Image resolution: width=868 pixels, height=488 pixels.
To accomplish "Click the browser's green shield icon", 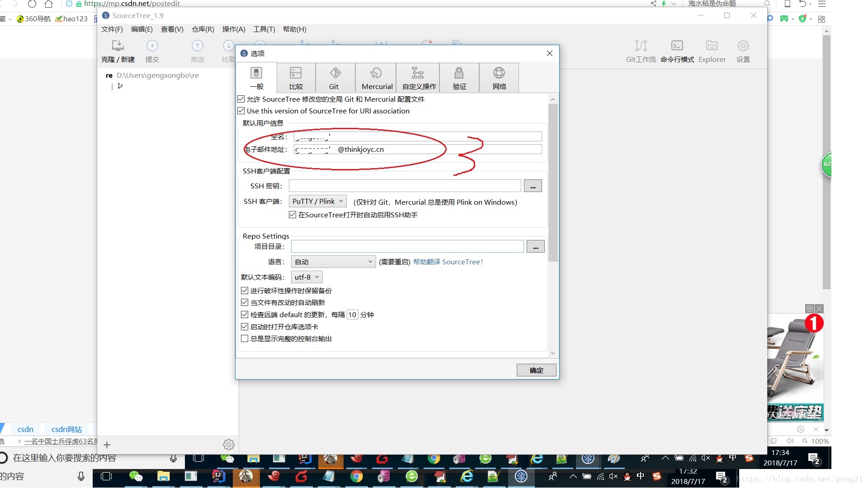I will [x=802, y=19].
